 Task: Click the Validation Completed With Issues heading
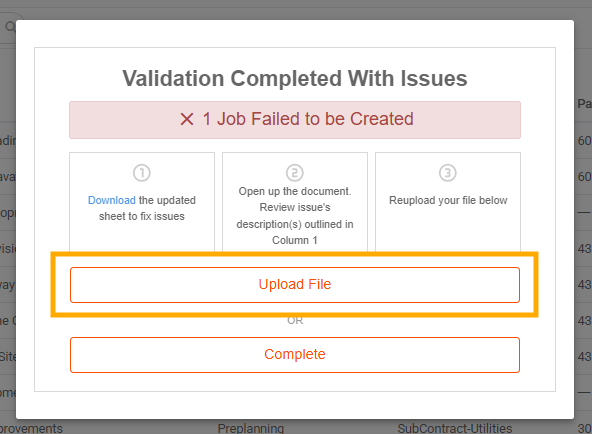pyautogui.click(x=294, y=78)
